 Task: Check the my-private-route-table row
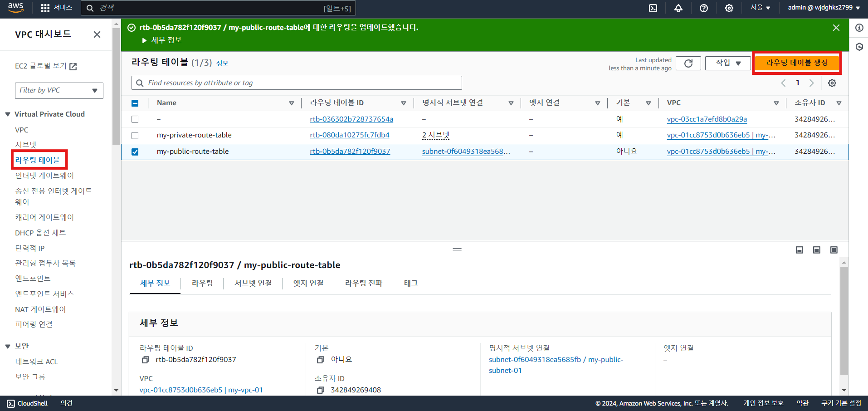135,136
